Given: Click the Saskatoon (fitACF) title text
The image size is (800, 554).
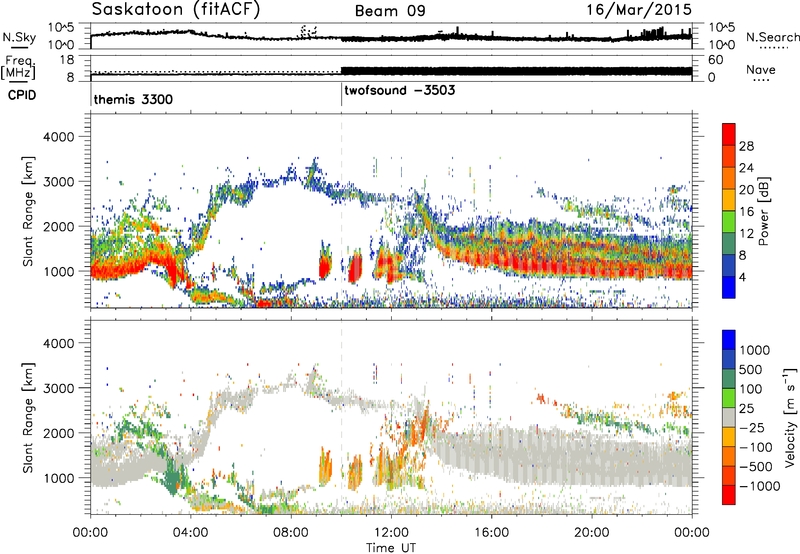Looking at the screenshot, I should [x=176, y=10].
